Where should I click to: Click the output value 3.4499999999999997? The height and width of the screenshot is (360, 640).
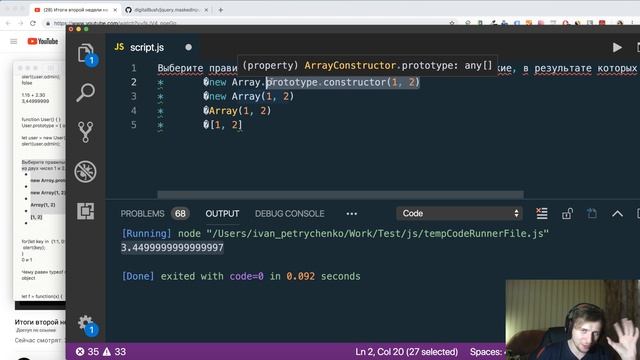(x=172, y=248)
